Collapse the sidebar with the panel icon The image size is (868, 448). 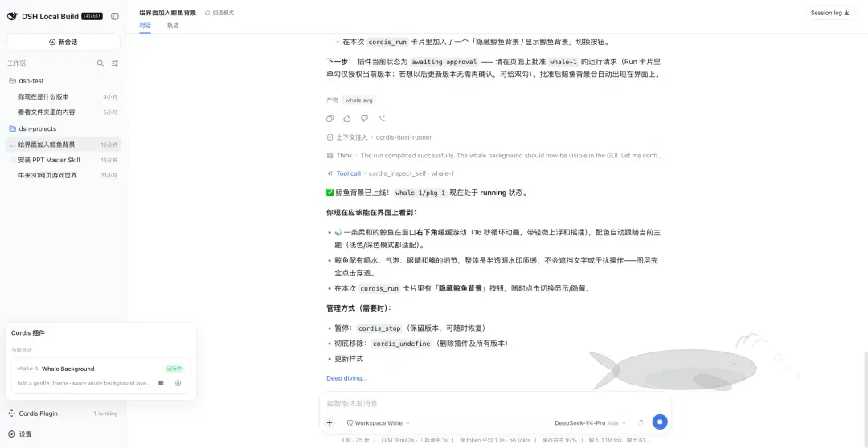pyautogui.click(x=115, y=17)
